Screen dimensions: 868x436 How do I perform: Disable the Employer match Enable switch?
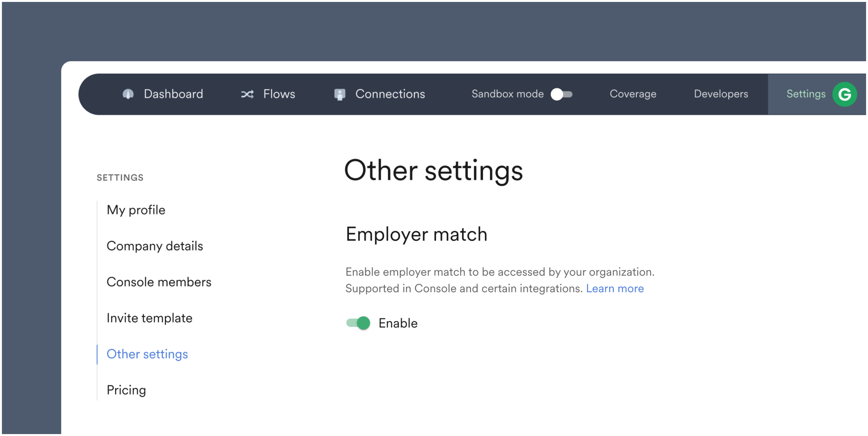(358, 323)
